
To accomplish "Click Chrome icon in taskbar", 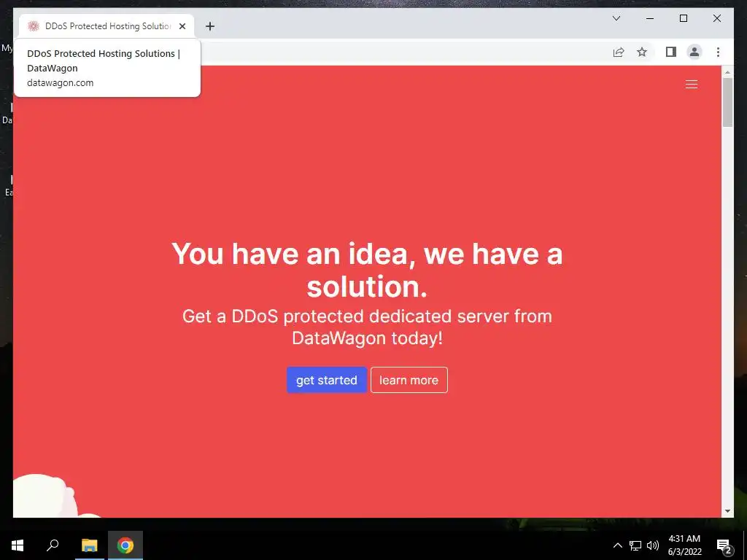I will point(125,545).
